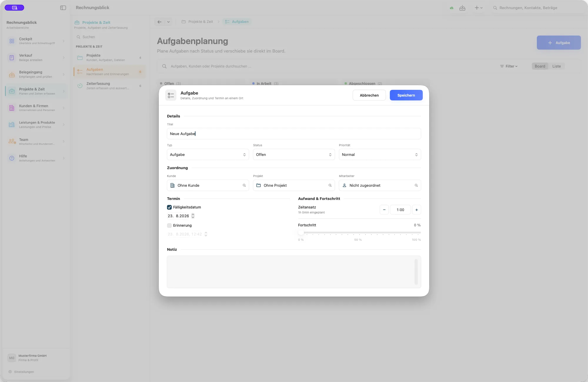Enable the Erinnerung checkbox
Image resolution: width=588 pixels, height=382 pixels.
(169, 226)
